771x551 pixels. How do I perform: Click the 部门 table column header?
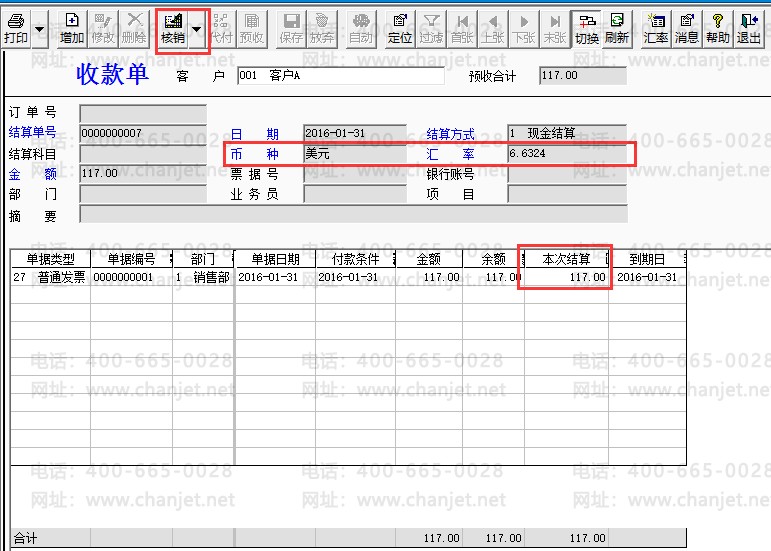(x=203, y=259)
